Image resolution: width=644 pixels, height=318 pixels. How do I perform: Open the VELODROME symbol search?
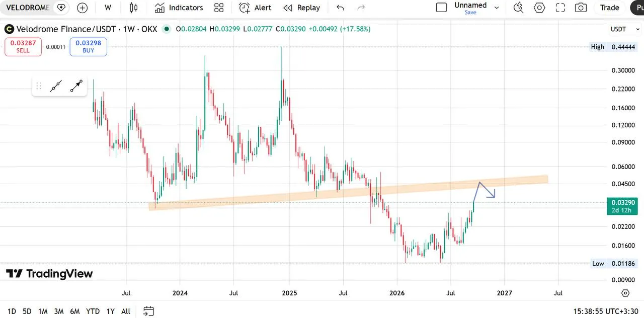coord(28,8)
